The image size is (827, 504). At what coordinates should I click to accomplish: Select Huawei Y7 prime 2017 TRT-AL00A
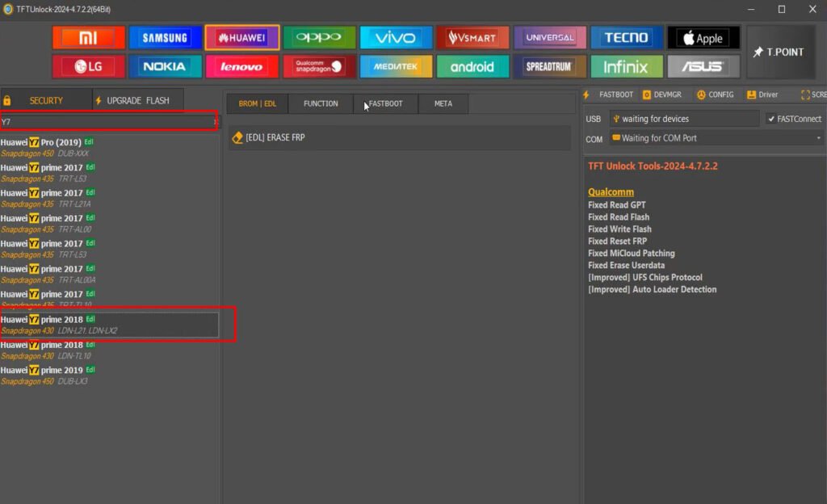click(109, 274)
